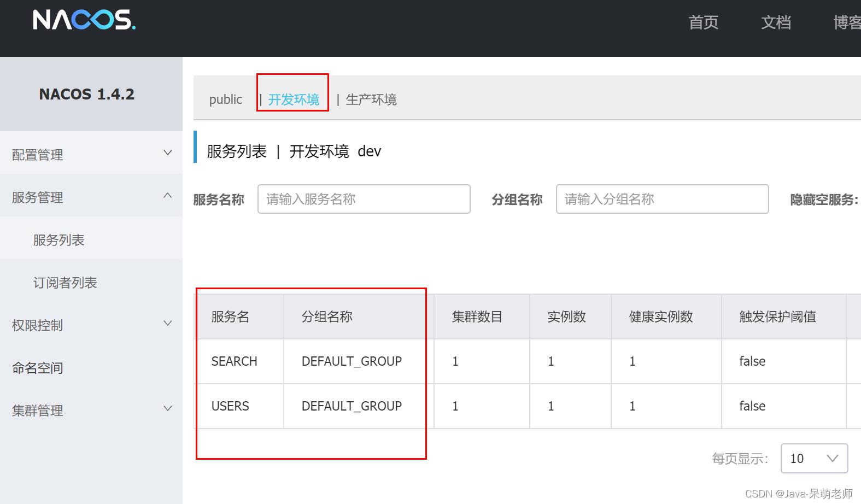
Task: Click DEFAULT_GROUP in the SEARCH row
Action: (352, 361)
